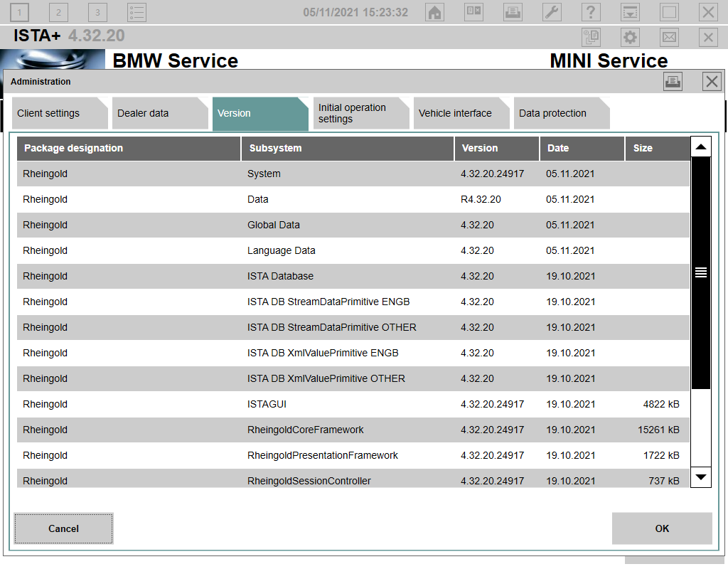Select the RheingoldCoreFramework row
This screenshot has width=728, height=569.
click(x=353, y=430)
